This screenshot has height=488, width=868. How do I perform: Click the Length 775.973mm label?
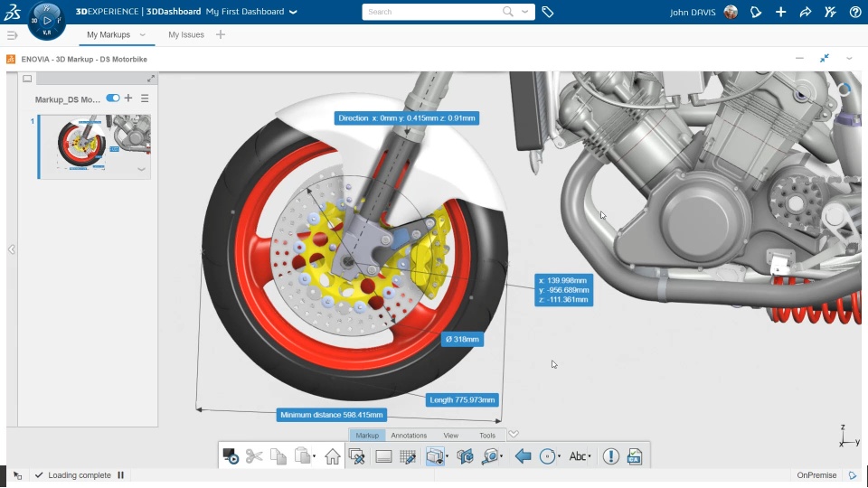point(462,400)
